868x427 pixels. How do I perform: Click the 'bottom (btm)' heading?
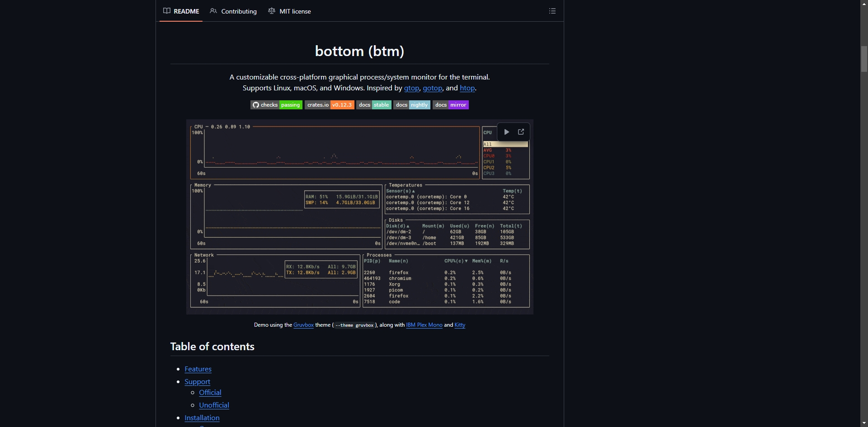(359, 51)
